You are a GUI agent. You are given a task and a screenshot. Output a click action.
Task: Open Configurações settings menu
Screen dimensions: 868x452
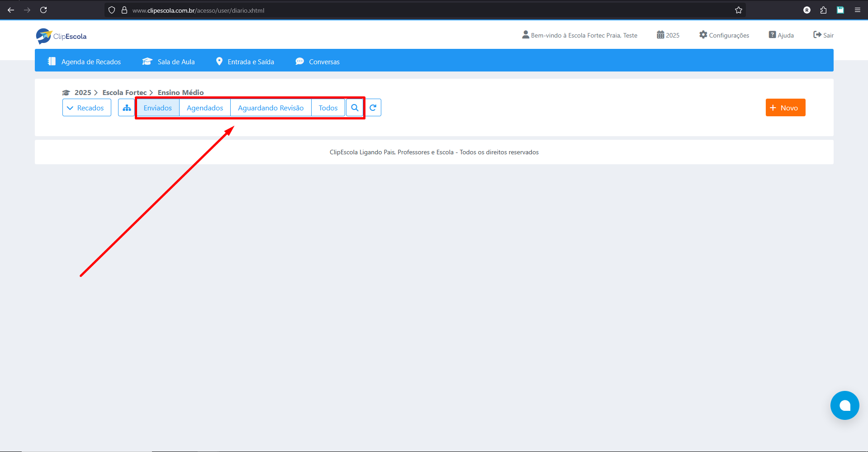[x=724, y=35]
